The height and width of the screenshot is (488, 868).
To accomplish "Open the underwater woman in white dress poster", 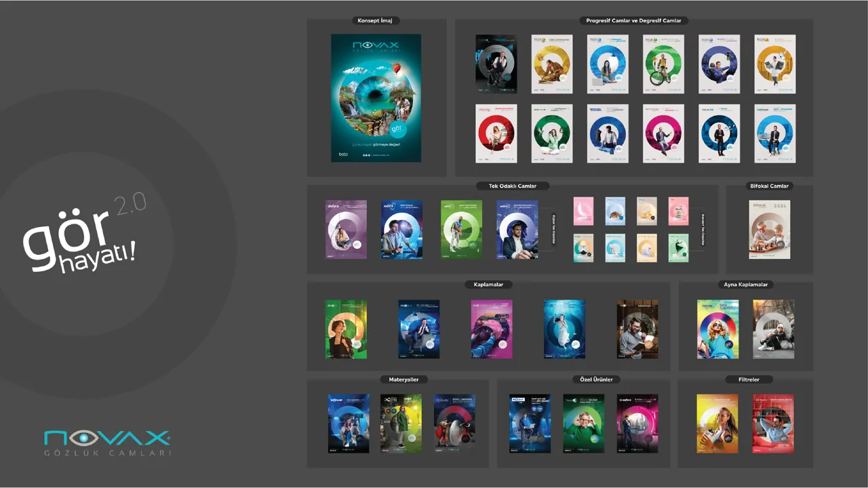I will click(564, 329).
